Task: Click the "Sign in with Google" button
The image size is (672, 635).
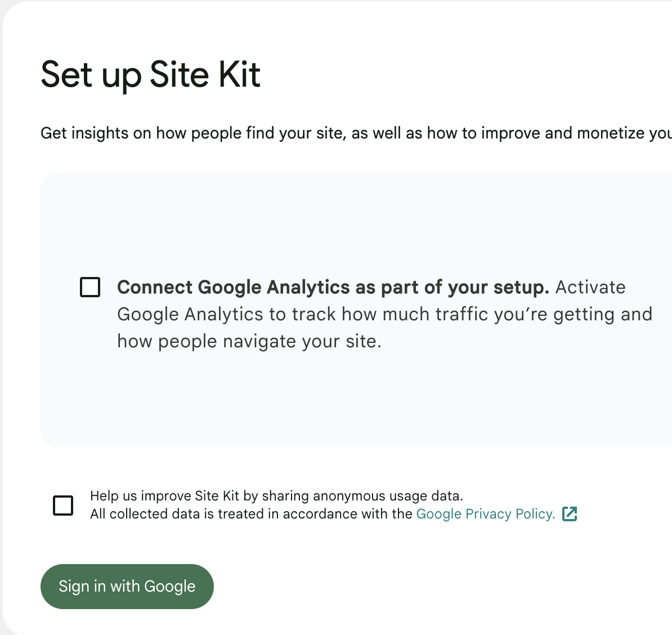Action: 127,586
